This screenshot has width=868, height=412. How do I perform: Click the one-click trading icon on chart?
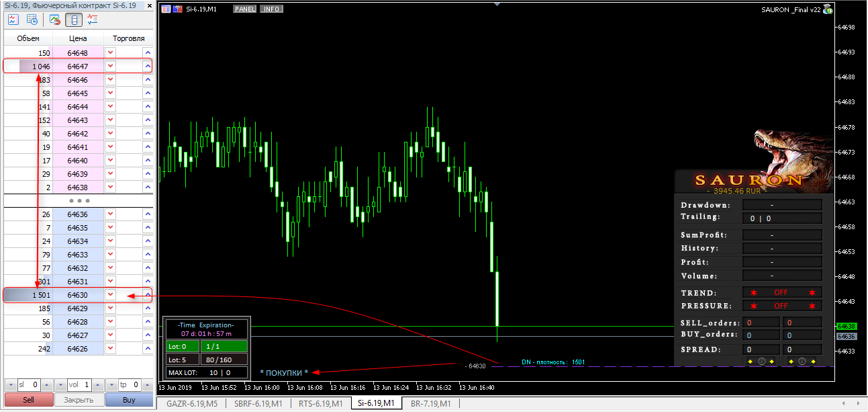(x=177, y=9)
